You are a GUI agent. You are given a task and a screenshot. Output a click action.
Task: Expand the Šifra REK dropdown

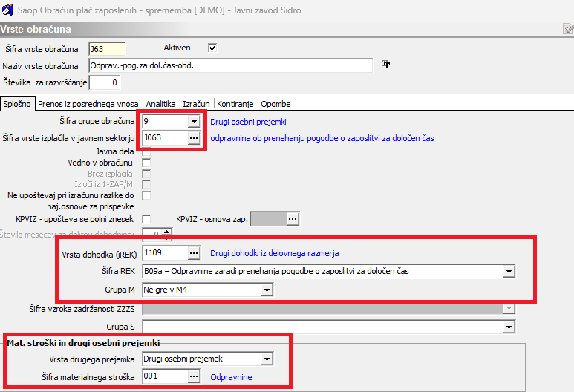(x=509, y=272)
